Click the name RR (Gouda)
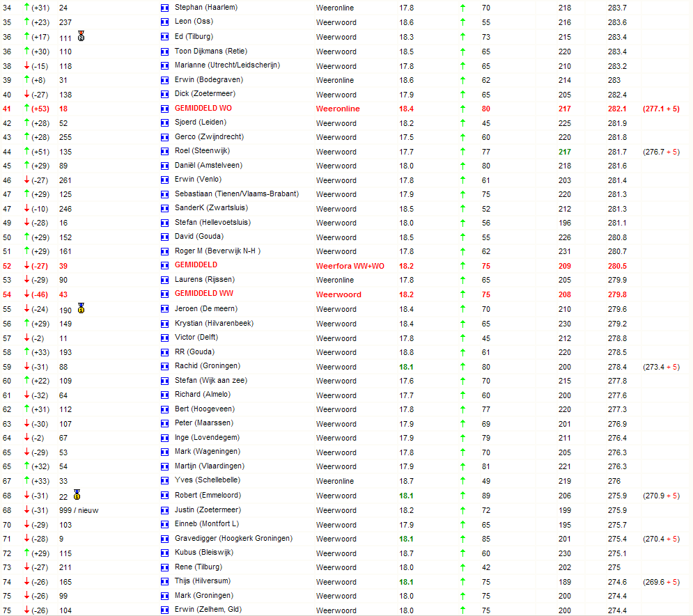Screen dimensions: 693x616 (x=194, y=352)
